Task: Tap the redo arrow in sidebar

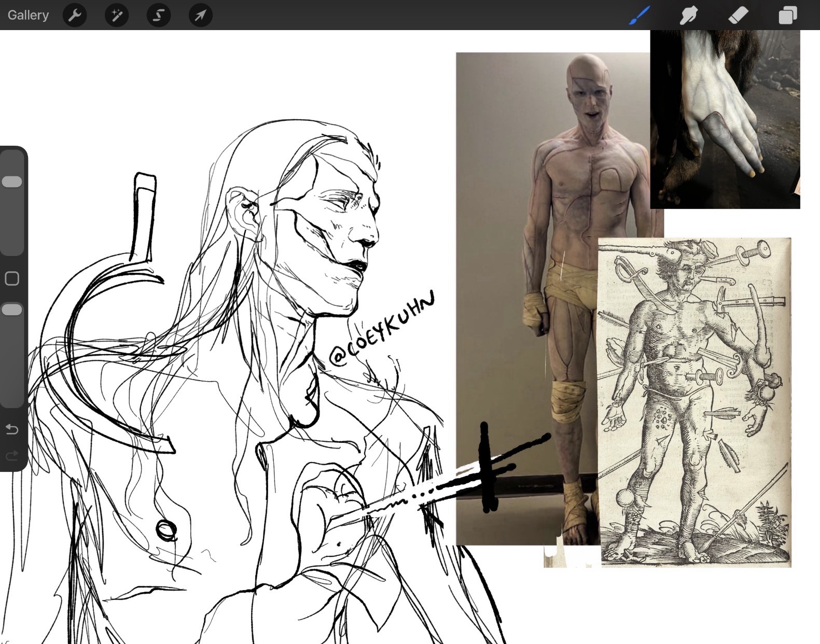Action: (x=12, y=456)
